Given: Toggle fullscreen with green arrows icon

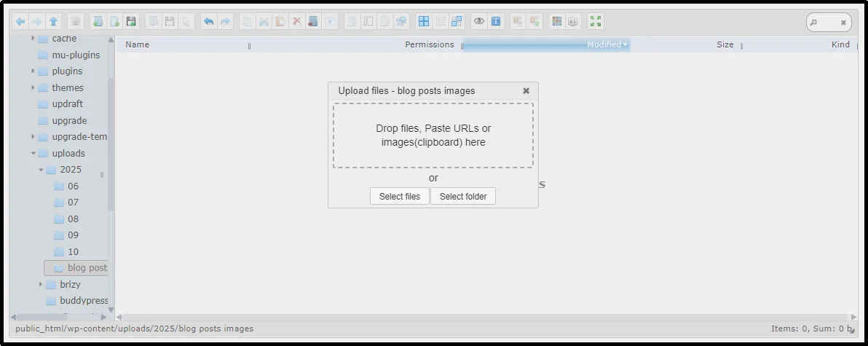Looking at the screenshot, I should tap(596, 22).
